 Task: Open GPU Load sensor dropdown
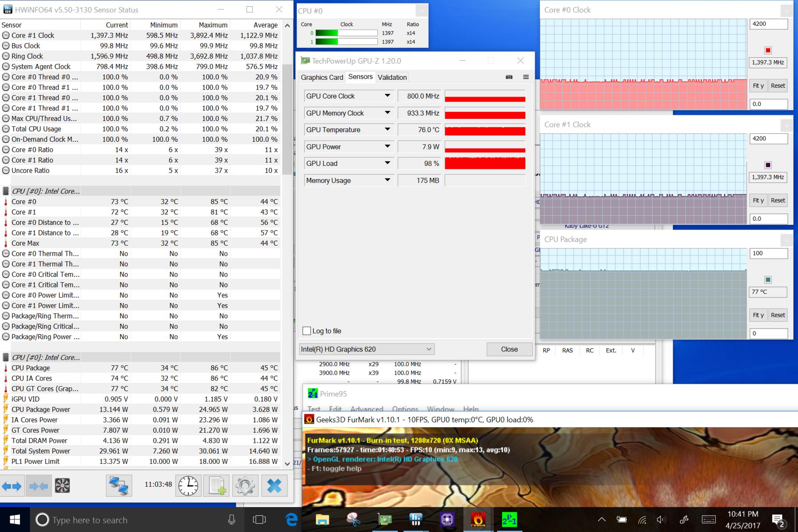point(387,163)
